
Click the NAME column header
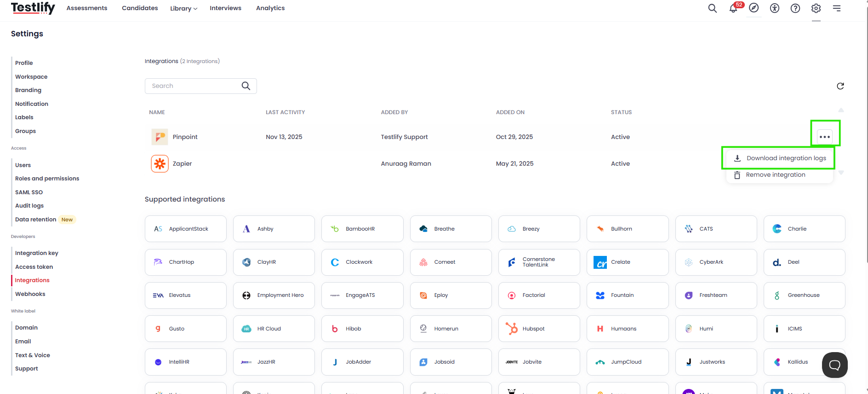click(157, 112)
